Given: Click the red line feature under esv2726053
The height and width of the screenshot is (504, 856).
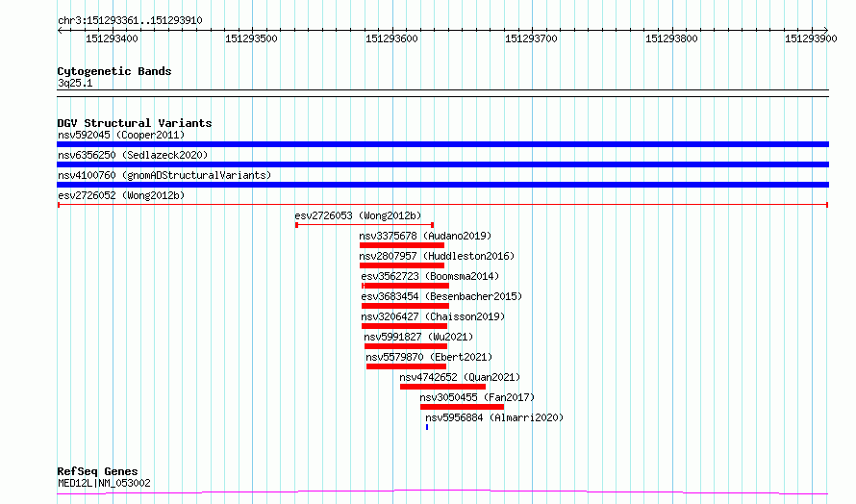Looking at the screenshot, I should tap(365, 225).
